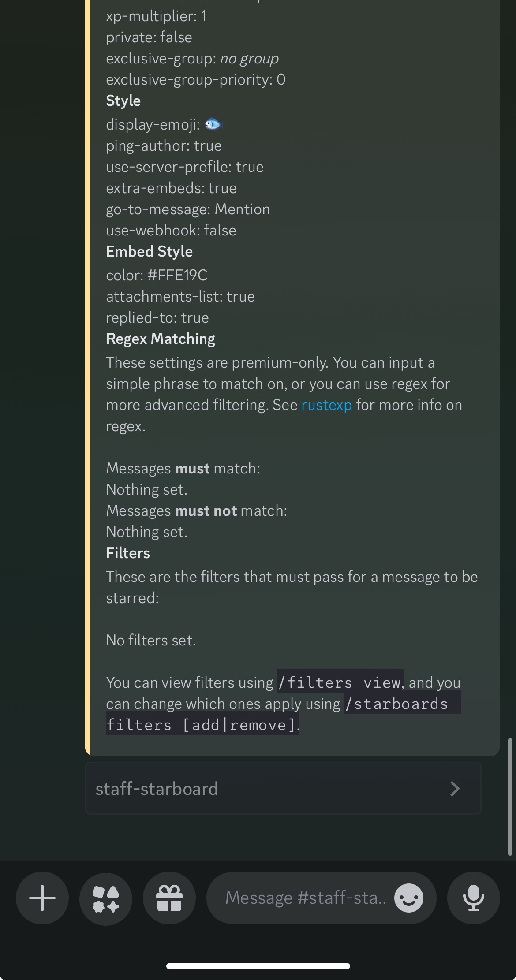Tap the go-to-message: Mention setting line
This screenshot has width=516, height=980.
pyautogui.click(x=188, y=209)
